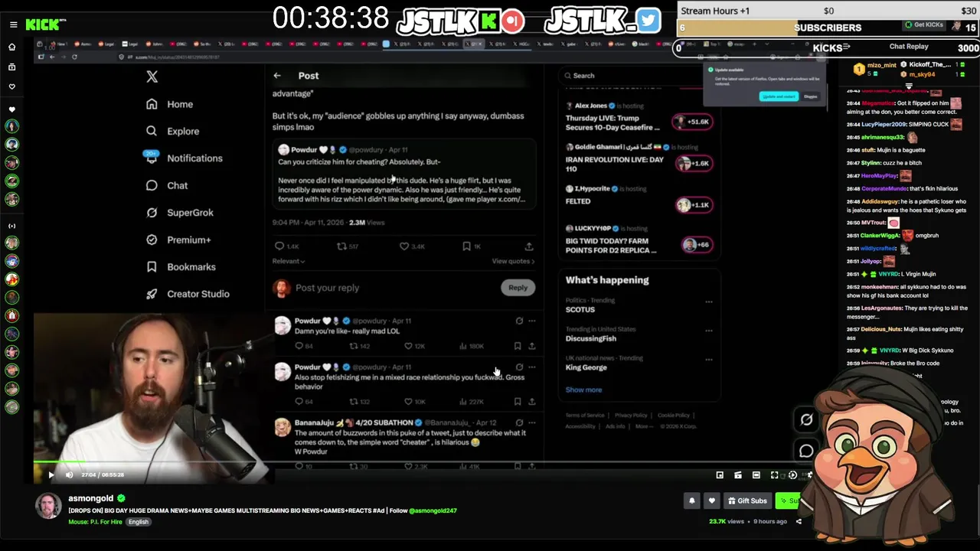Screen dimensions: 980x551
Task: Open the quoted Powdur tweet
Action: point(403,174)
